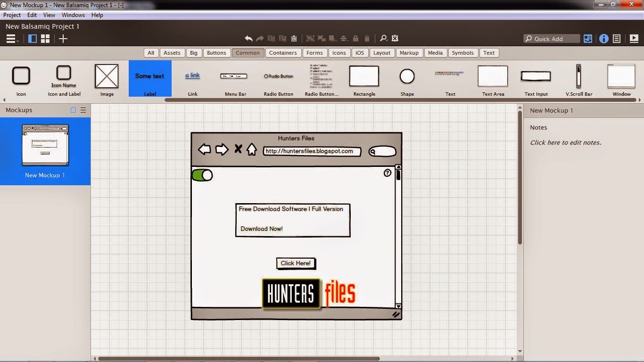The width and height of the screenshot is (644, 362).
Task: Switch to the All library tab
Action: 151,53
